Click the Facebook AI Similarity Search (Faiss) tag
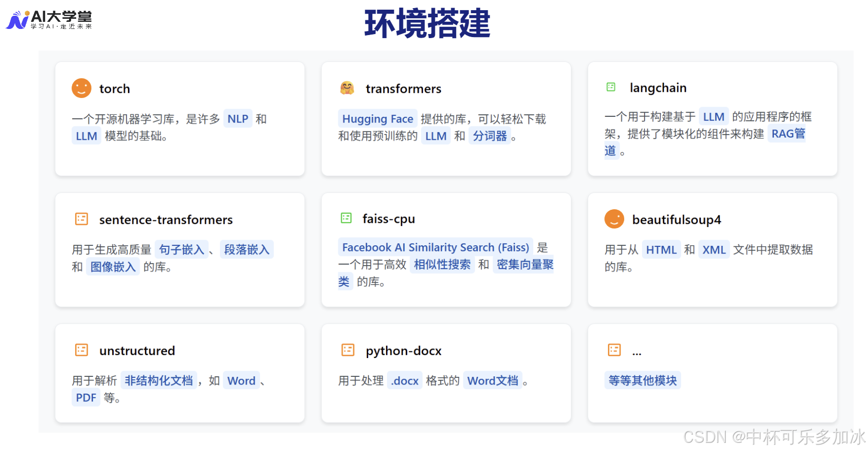Screen dimensions: 868x452 tap(435, 247)
